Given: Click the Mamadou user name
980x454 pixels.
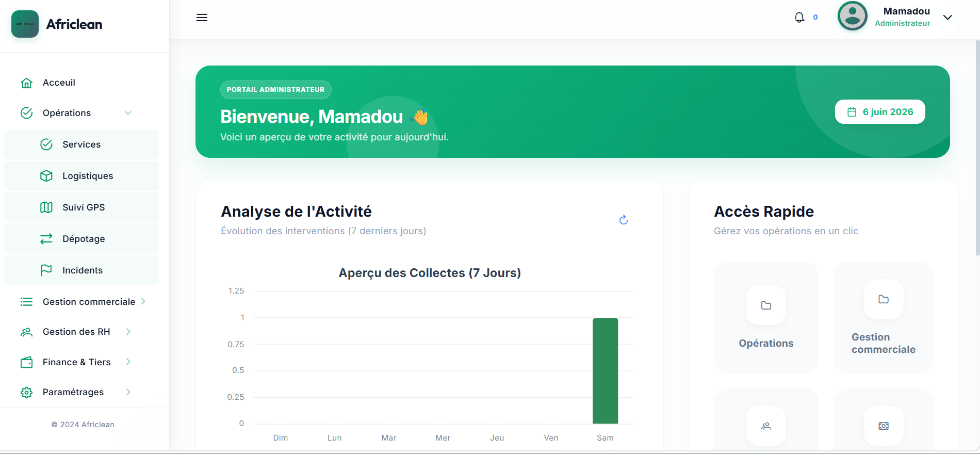Looking at the screenshot, I should pos(907,11).
